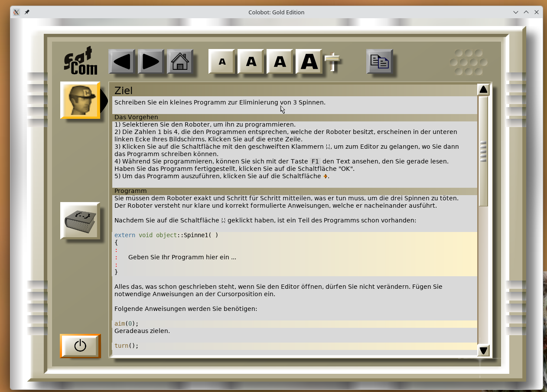The height and width of the screenshot is (392, 547).
Task: Go back with the left arrow button
Action: coord(122,62)
